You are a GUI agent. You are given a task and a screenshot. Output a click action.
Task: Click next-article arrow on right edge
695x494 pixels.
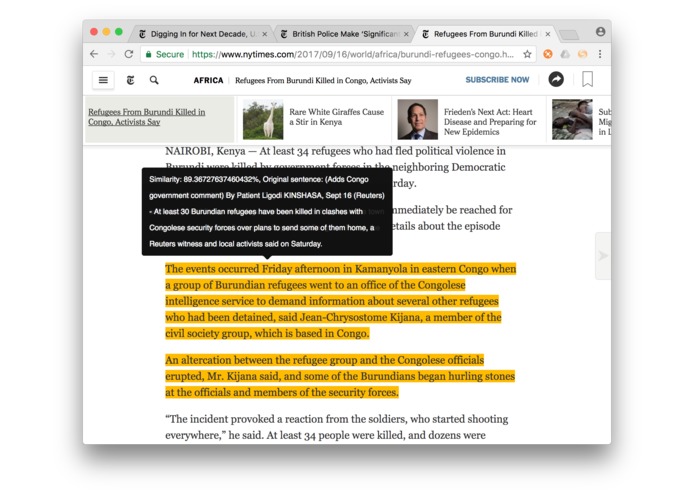pyautogui.click(x=603, y=256)
